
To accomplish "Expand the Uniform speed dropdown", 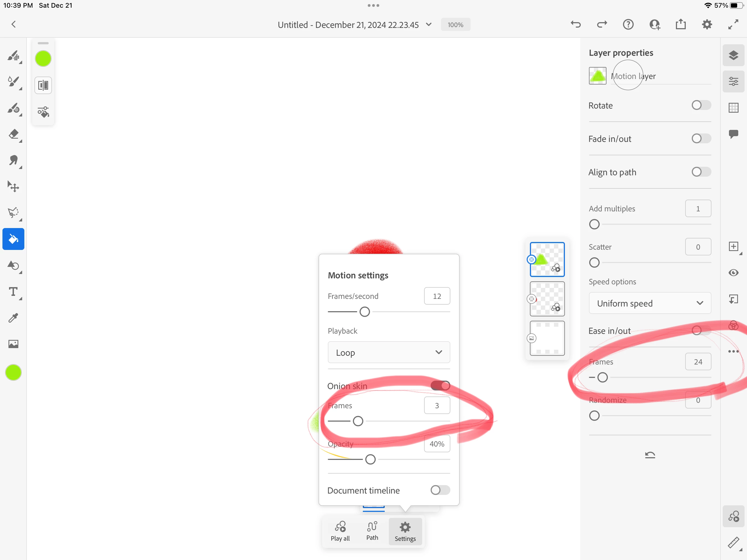I will [x=649, y=303].
